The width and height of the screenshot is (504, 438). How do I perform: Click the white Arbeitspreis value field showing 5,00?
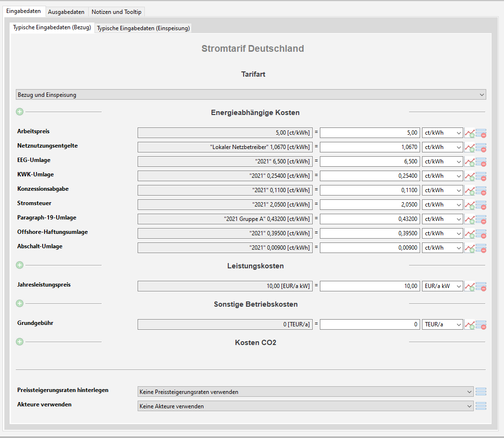click(370, 133)
